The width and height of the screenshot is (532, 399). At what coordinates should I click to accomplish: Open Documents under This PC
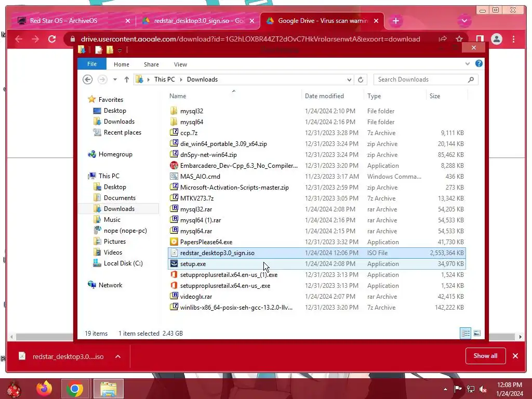pos(119,198)
